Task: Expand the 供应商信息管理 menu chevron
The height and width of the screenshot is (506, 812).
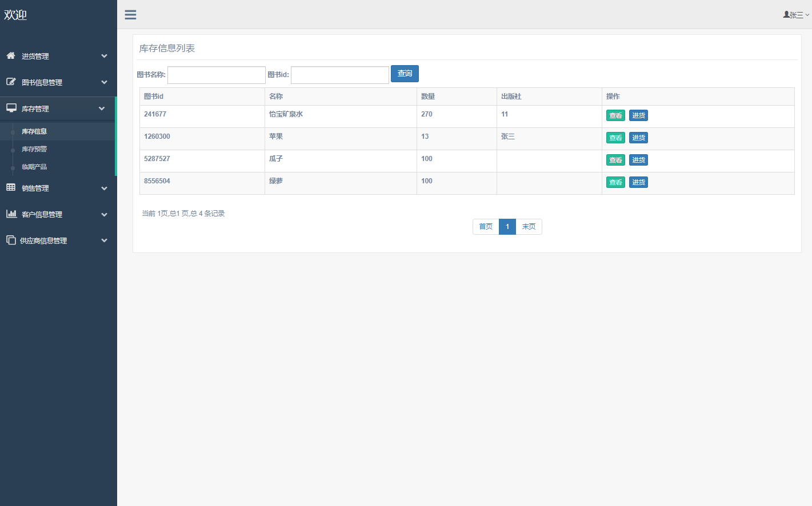Action: 104,240
